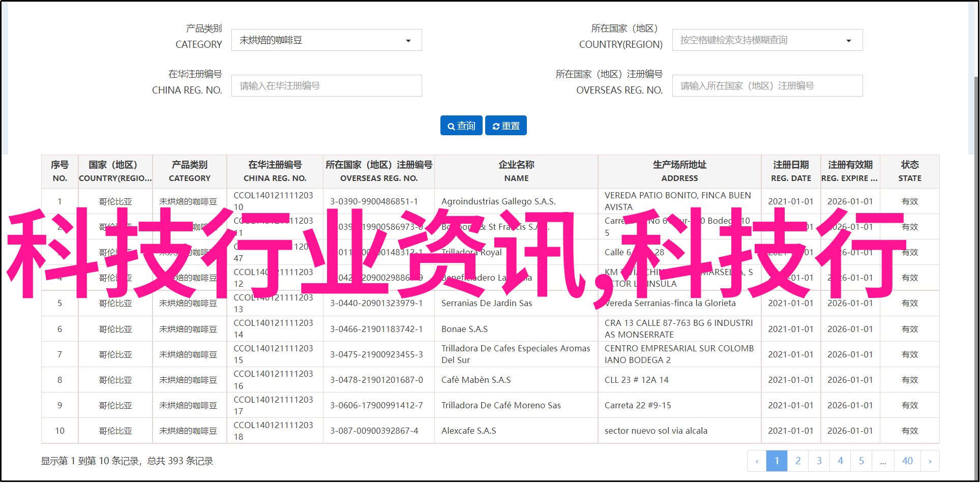Click China reg number ending 18 in row 10
The image size is (980, 483).
tap(273, 431)
